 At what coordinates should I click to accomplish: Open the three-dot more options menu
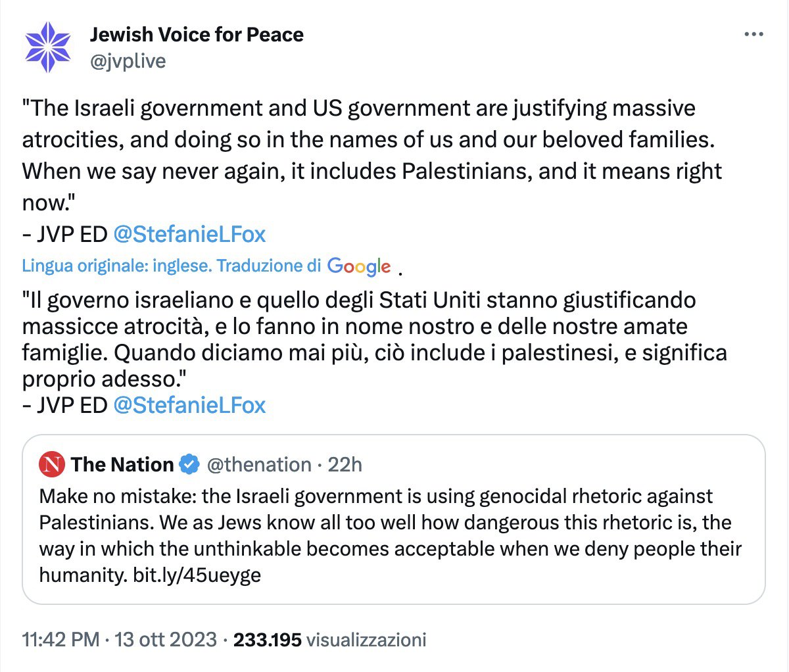click(x=753, y=34)
